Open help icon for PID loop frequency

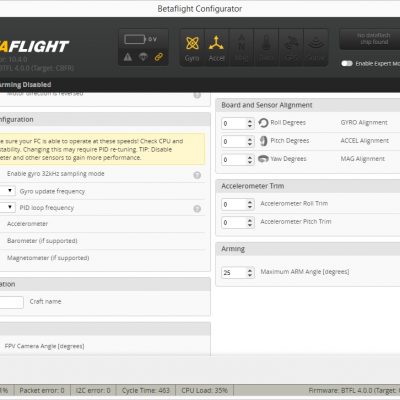tap(197, 209)
